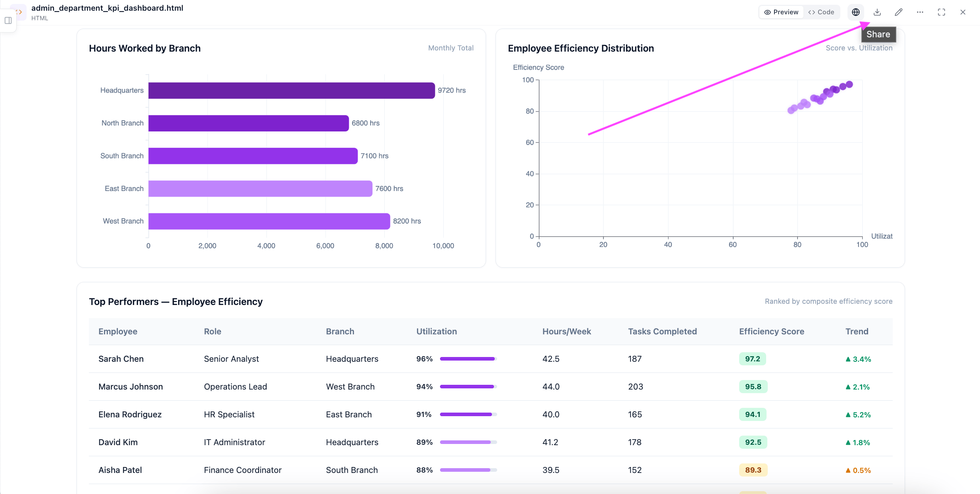The height and width of the screenshot is (494, 980).
Task: Click the topmost scatter plot point
Action: 849,85
